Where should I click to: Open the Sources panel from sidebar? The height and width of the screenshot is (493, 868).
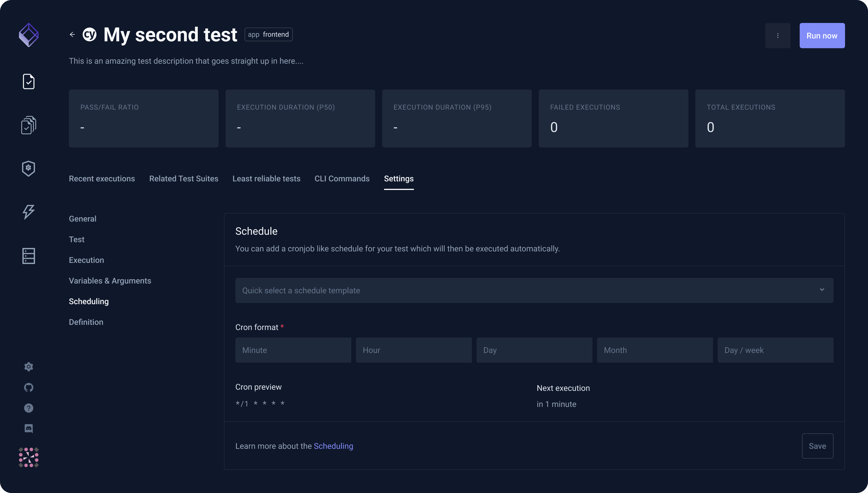pos(29,256)
